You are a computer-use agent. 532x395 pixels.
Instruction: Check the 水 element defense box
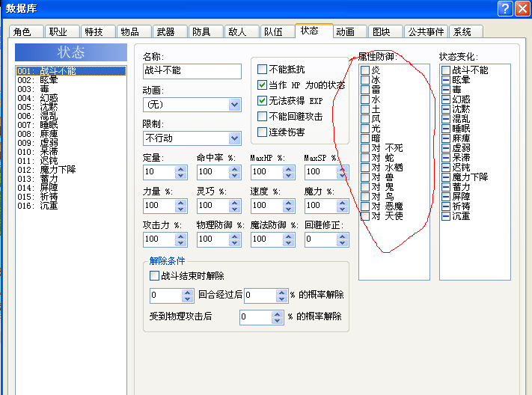click(365, 99)
